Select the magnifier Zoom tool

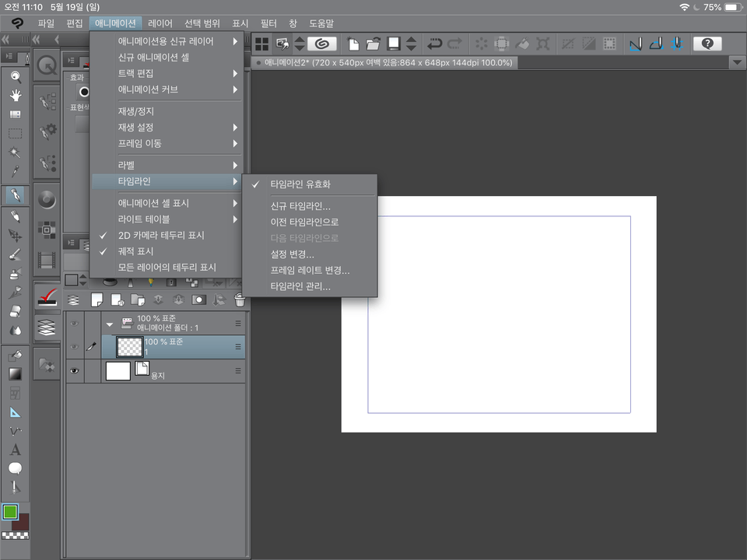click(x=15, y=76)
